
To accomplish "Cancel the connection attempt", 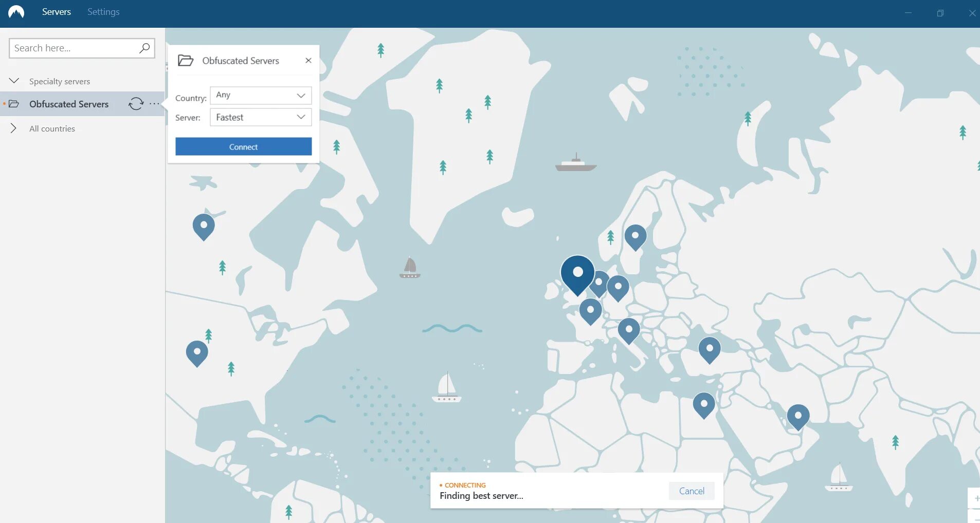I will (x=692, y=491).
